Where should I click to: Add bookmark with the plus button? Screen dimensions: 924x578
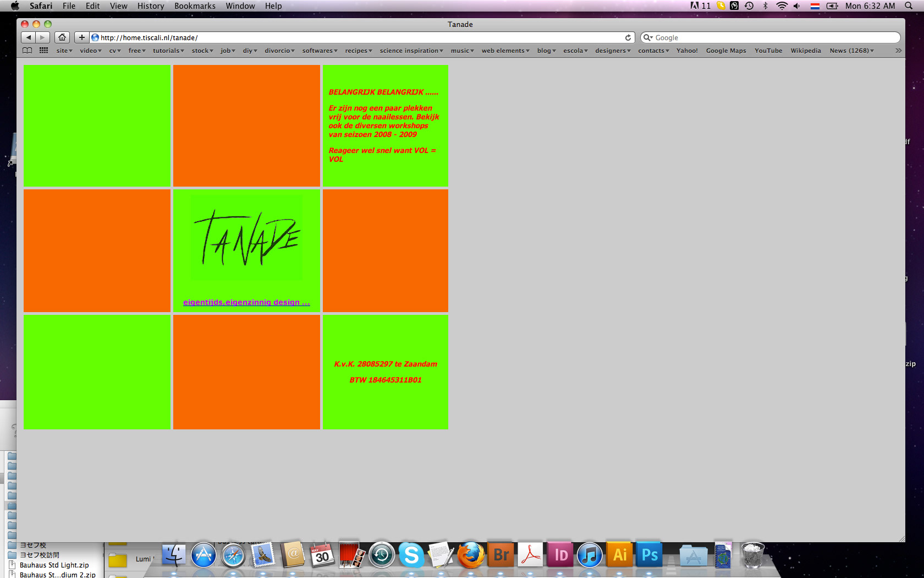tap(81, 37)
